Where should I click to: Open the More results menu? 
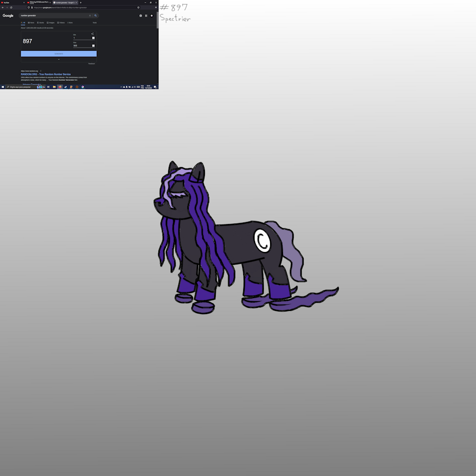70,23
